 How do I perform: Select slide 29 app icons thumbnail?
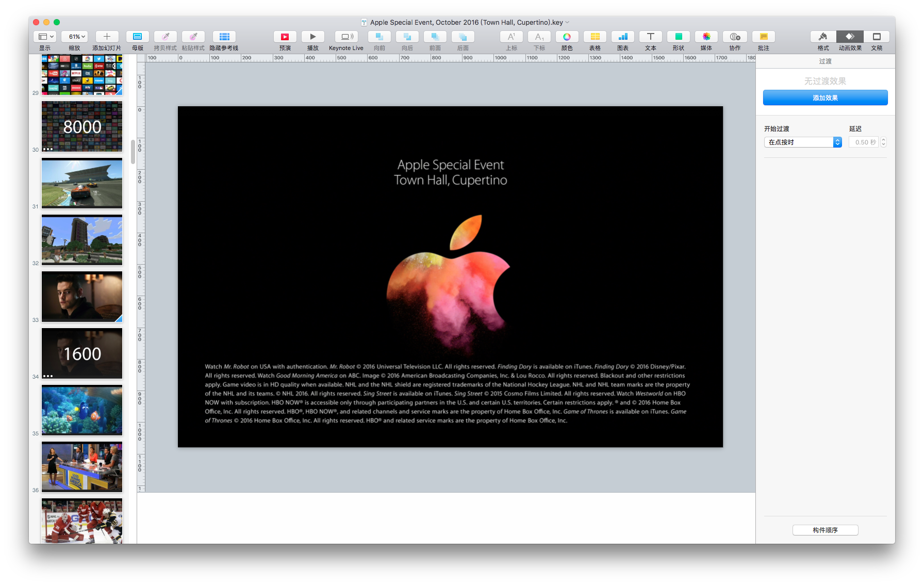82,75
